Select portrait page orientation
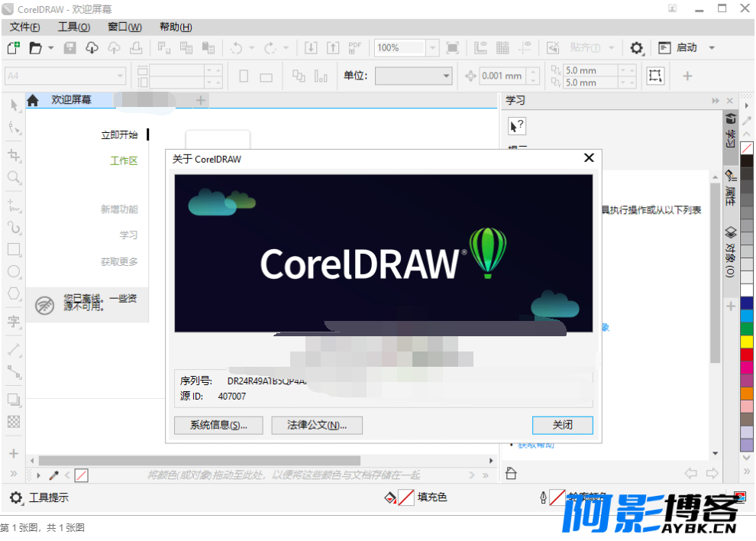The width and height of the screenshot is (756, 541). click(244, 76)
